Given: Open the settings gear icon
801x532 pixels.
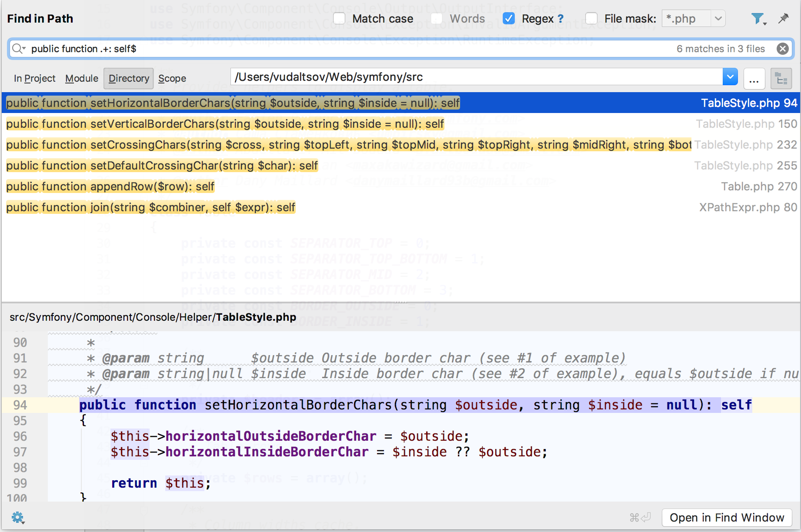Looking at the screenshot, I should coord(18,518).
